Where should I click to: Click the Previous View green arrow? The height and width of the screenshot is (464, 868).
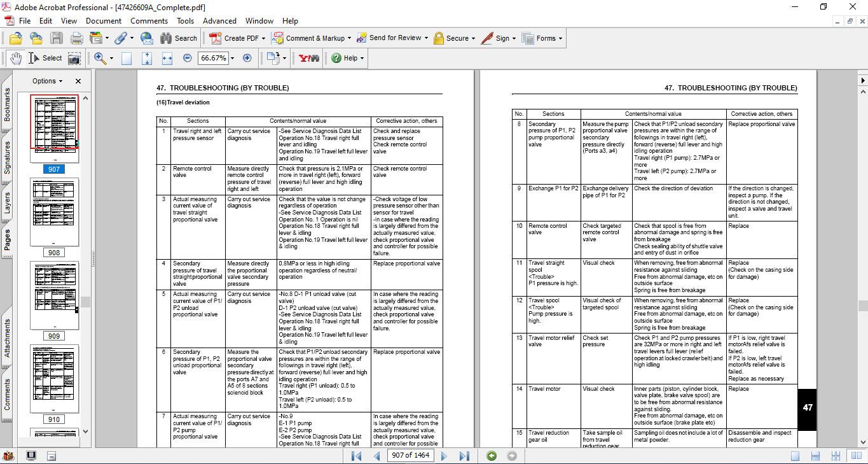pos(492,456)
